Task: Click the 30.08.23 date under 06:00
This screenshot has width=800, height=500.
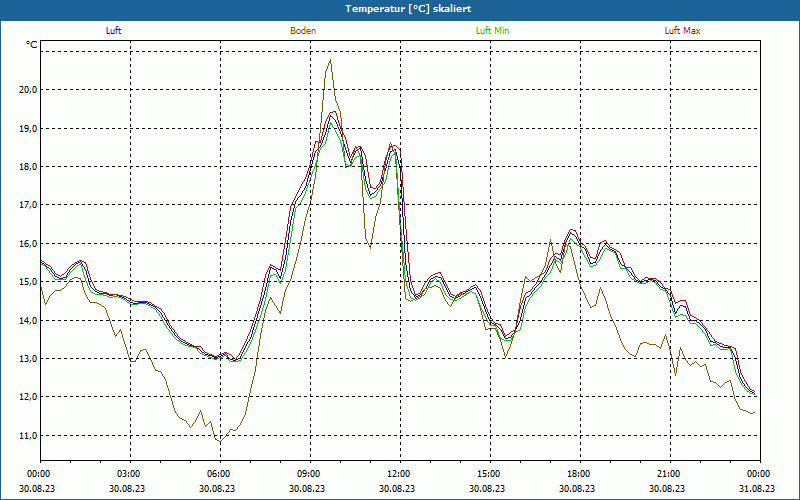Action: (x=217, y=488)
